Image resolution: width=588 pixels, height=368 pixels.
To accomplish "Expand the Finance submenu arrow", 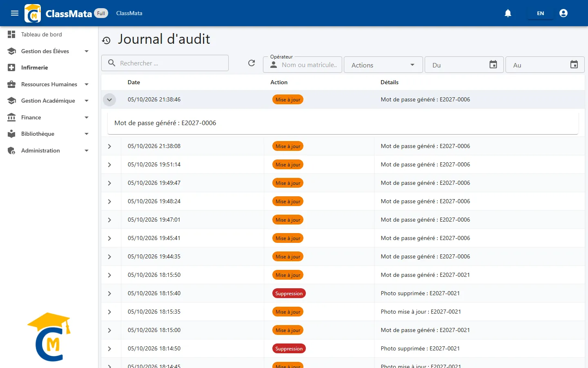I will click(87, 117).
